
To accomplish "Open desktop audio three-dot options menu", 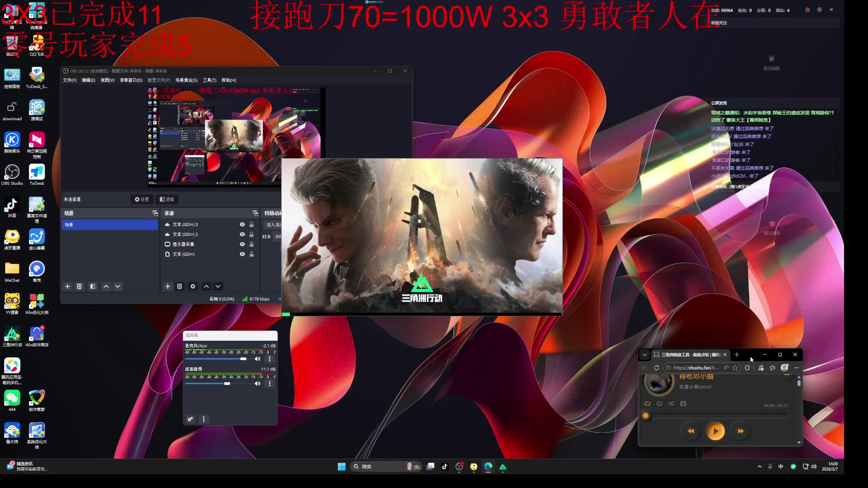I will [x=270, y=384].
